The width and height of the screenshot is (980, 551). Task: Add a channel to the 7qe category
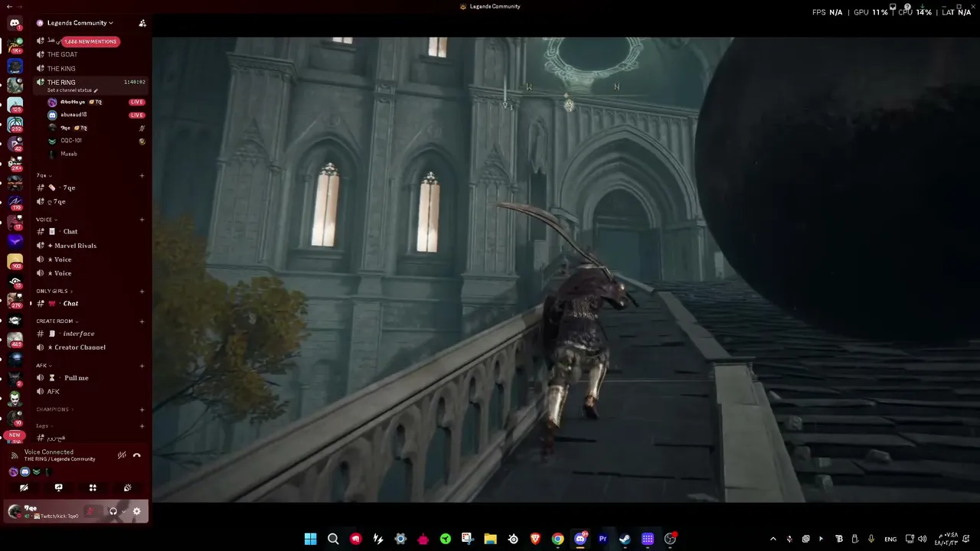pos(142,175)
